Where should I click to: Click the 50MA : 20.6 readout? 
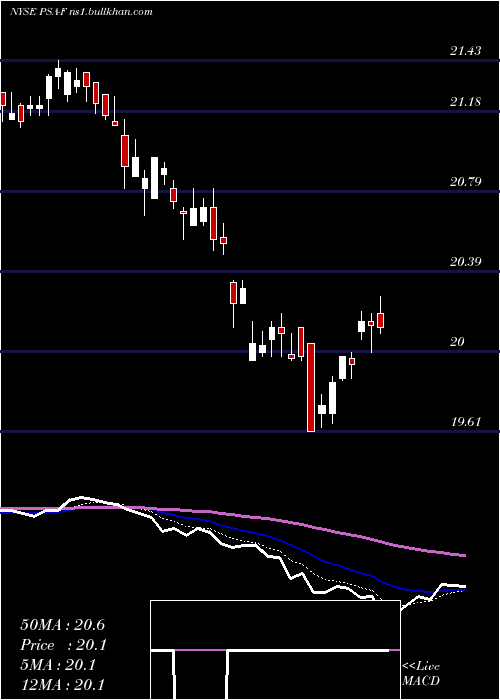(x=62, y=625)
